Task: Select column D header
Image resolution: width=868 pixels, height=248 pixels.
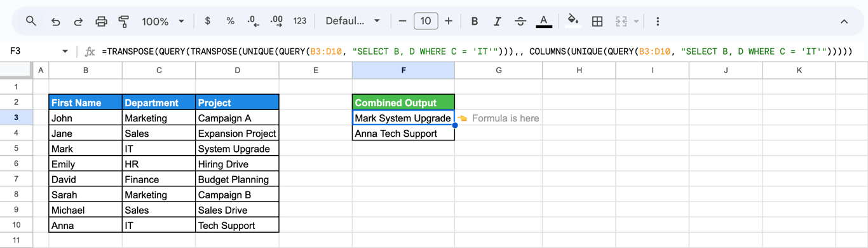Action: click(x=237, y=70)
